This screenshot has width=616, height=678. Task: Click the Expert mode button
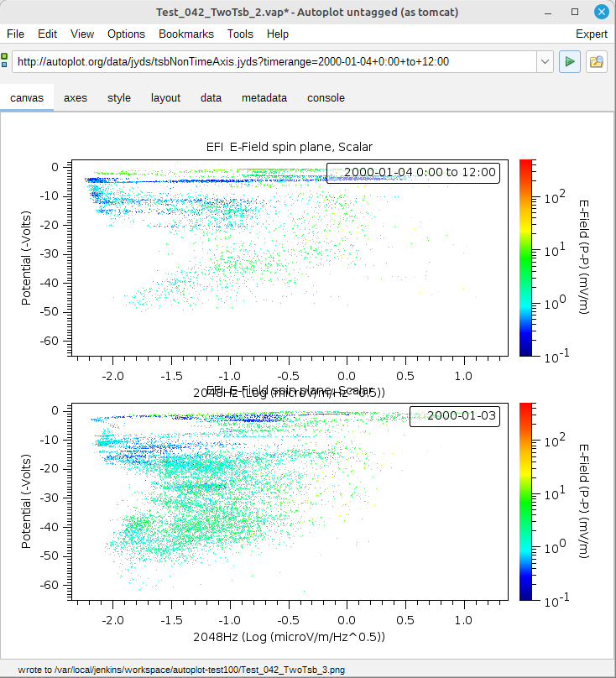click(x=592, y=34)
